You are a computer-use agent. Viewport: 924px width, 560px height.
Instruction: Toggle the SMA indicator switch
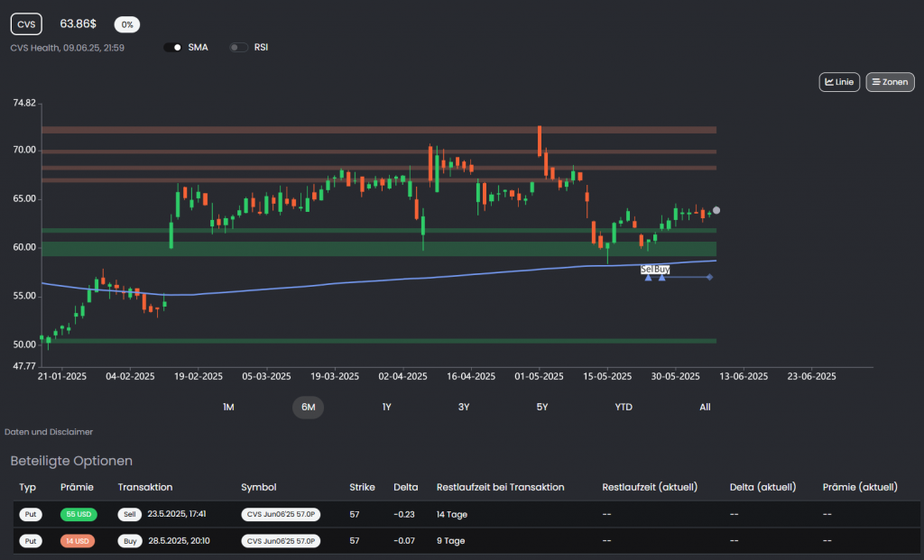coord(172,48)
